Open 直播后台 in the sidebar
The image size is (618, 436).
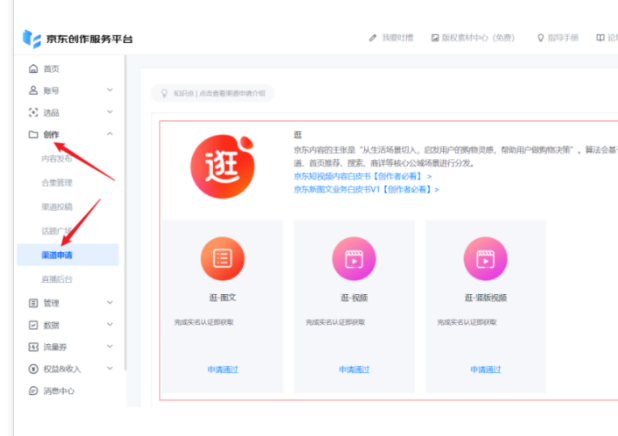point(57,279)
